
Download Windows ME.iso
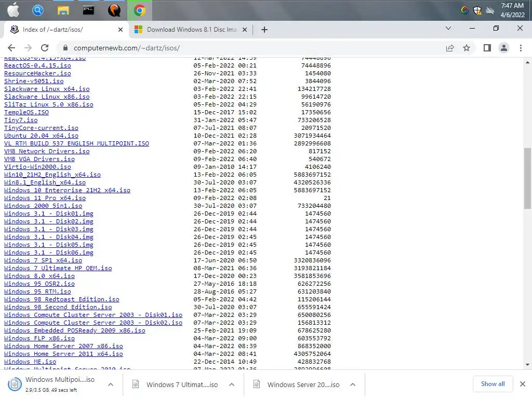[x=30, y=362]
